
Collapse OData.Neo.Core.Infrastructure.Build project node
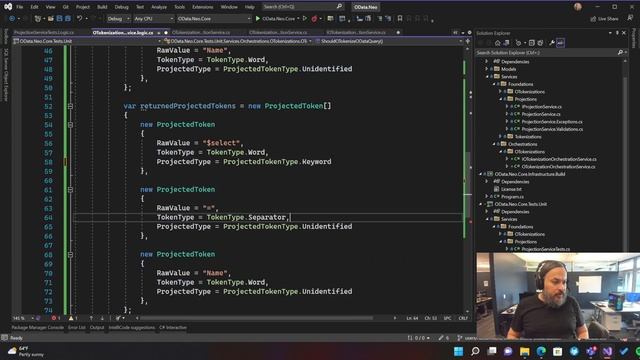click(x=480, y=174)
